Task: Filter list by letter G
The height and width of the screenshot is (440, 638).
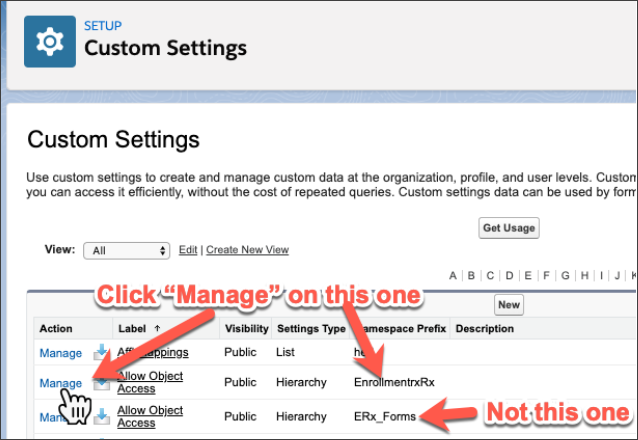Action: pyautogui.click(x=566, y=276)
